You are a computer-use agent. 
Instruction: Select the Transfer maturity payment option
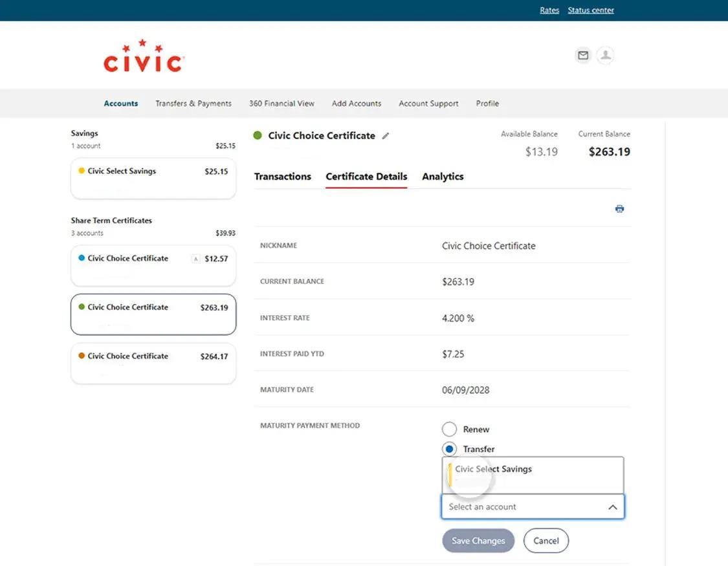tap(450, 449)
